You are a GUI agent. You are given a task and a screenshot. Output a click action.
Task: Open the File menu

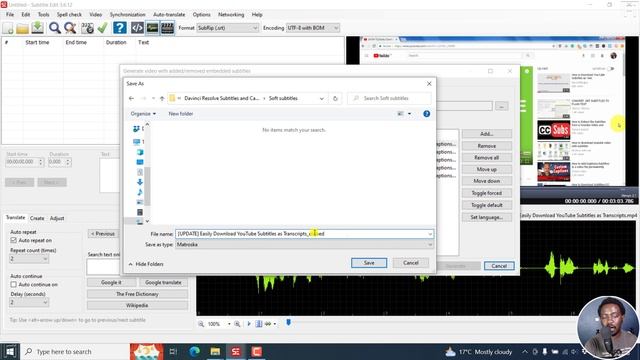[10, 14]
